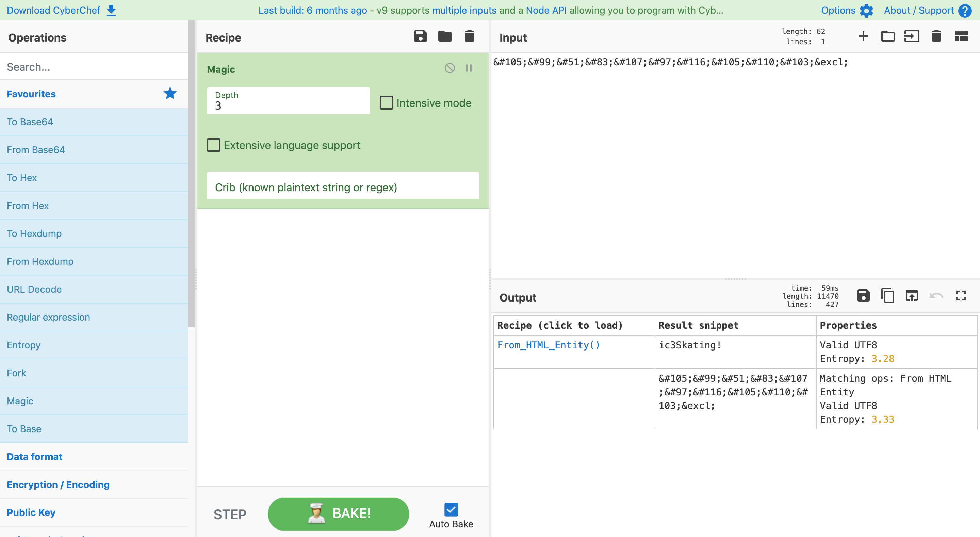
Task: Save the current recipe
Action: point(420,36)
